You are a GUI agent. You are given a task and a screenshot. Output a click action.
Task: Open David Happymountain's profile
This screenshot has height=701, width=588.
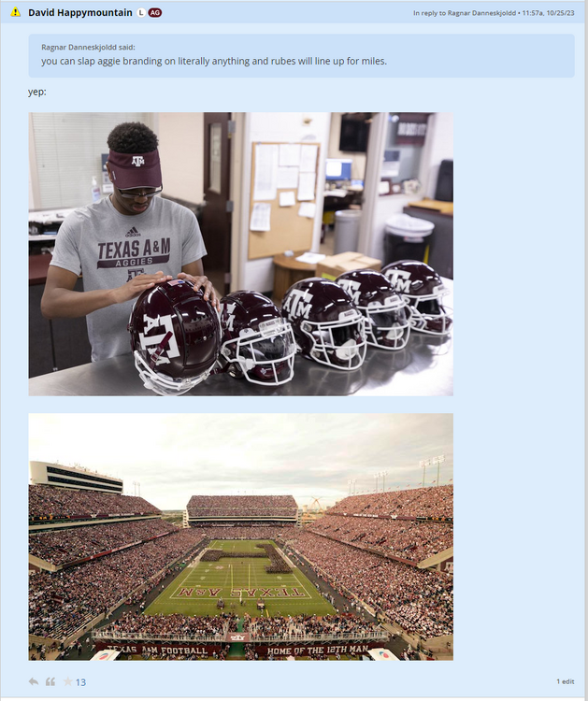pyautogui.click(x=80, y=12)
